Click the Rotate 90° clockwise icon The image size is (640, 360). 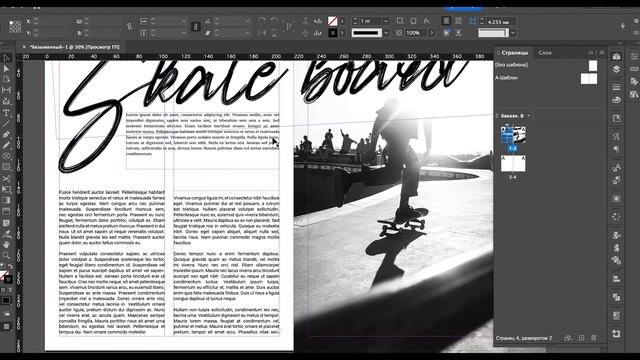(x=262, y=21)
